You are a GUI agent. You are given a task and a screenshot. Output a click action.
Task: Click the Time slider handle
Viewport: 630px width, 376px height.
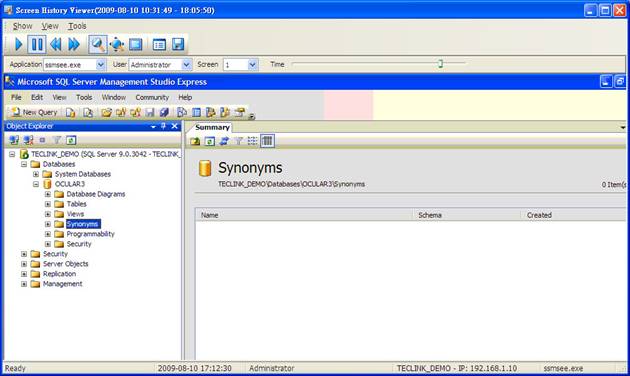pyautogui.click(x=440, y=63)
